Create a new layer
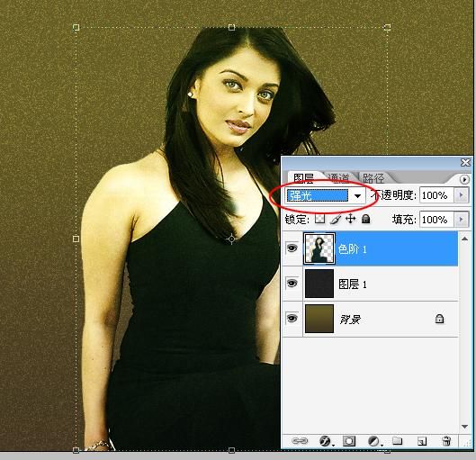The width and height of the screenshot is (476, 460). (422, 441)
